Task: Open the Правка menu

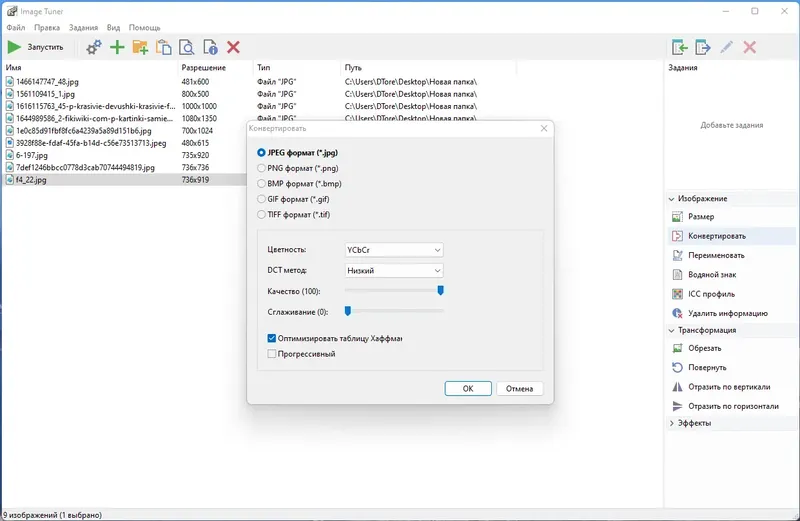Action: (47, 28)
